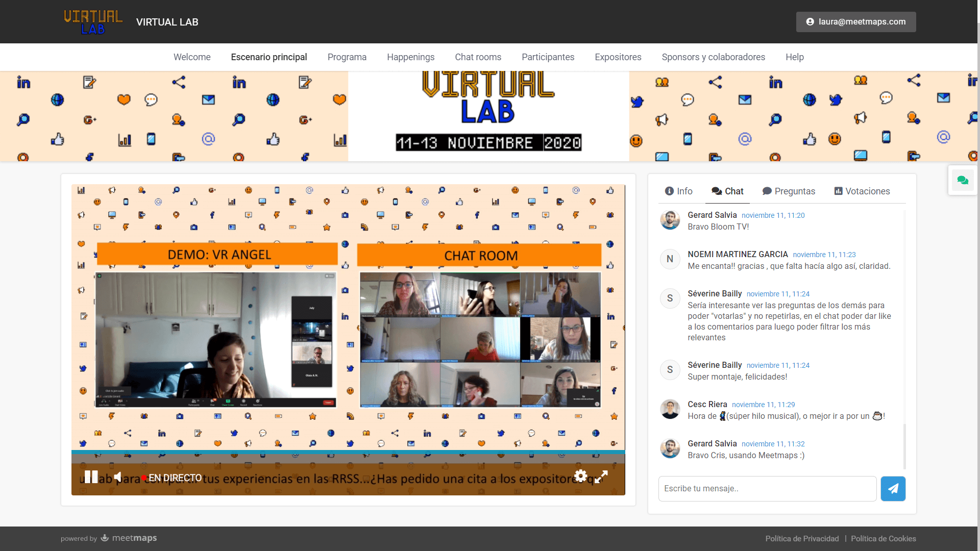Select the Chat tab
The width and height of the screenshot is (980, 551).
coord(728,191)
